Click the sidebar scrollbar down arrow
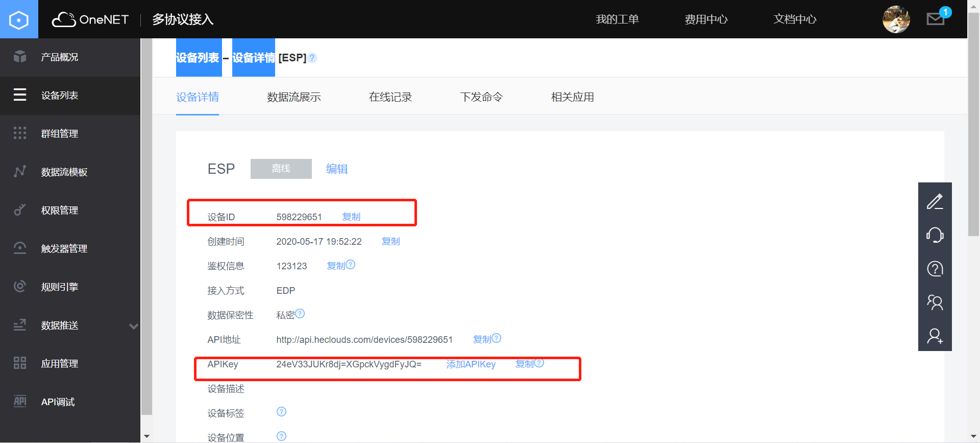The width and height of the screenshot is (980, 443). click(146, 436)
